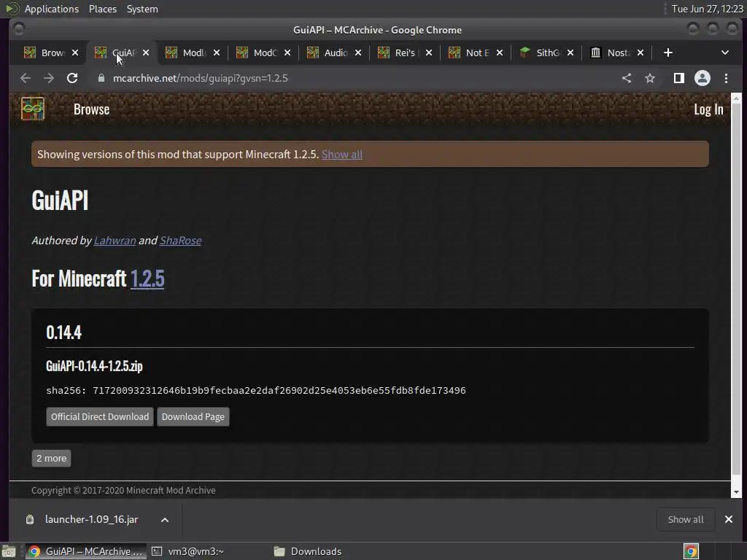Click Chrome tray icon in bottom panel
This screenshot has width=747, height=560.
[691, 551]
